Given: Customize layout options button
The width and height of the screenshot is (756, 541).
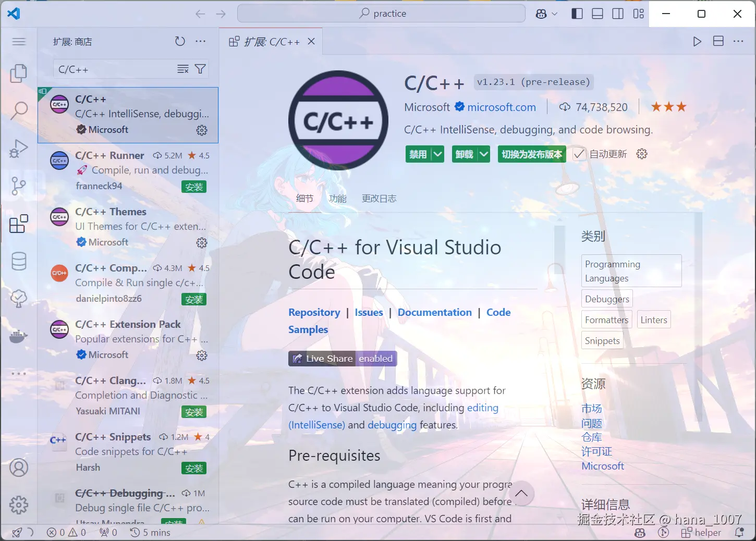Looking at the screenshot, I should (x=639, y=14).
